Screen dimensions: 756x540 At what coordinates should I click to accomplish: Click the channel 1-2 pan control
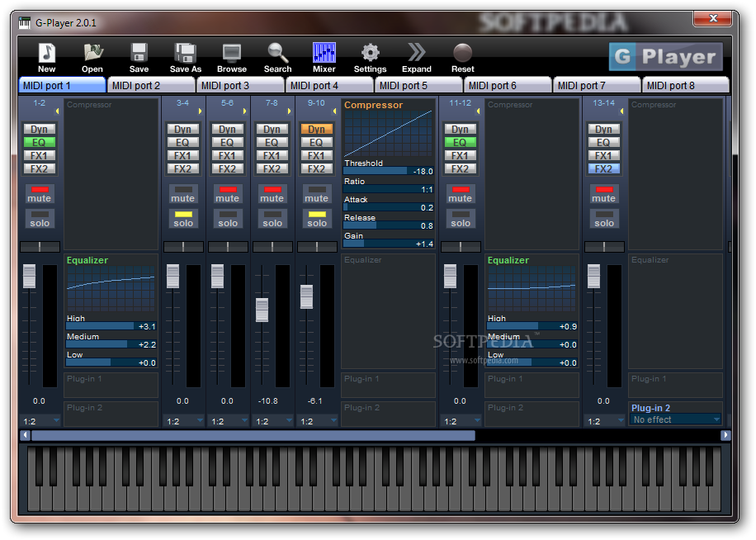tap(40, 247)
